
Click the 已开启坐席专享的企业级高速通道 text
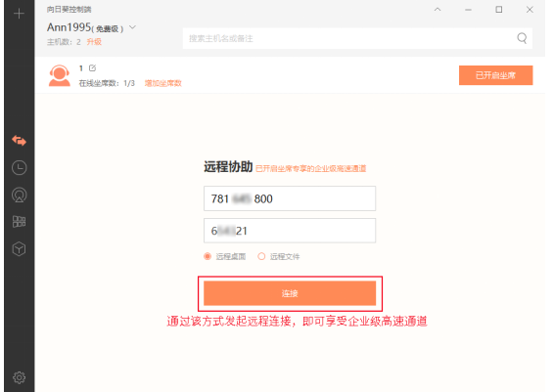(311, 169)
